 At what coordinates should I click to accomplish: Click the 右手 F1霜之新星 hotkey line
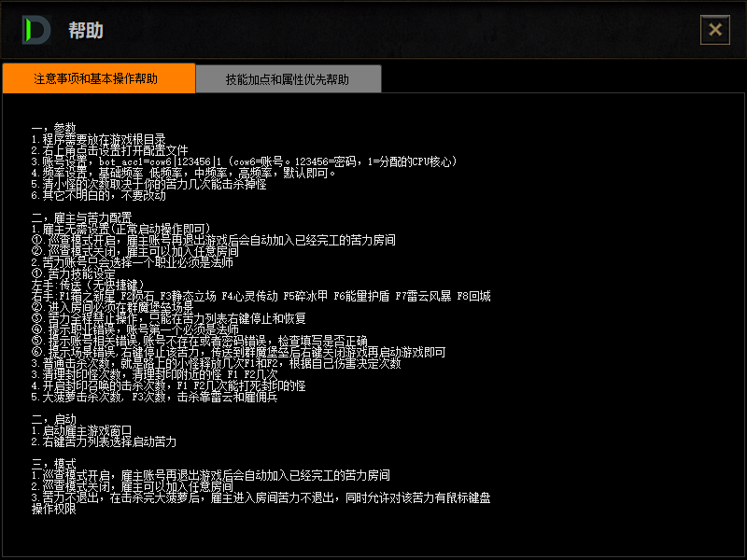tap(261, 296)
